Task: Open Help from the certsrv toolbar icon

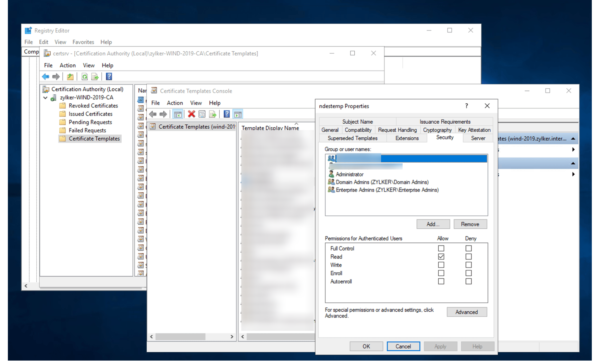Action: click(109, 77)
